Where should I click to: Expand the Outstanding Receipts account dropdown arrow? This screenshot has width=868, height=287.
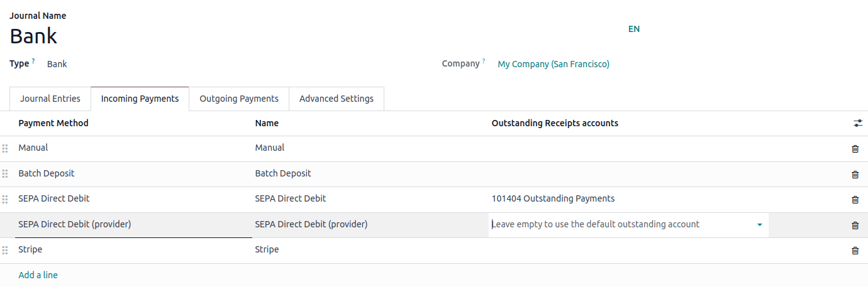(760, 225)
